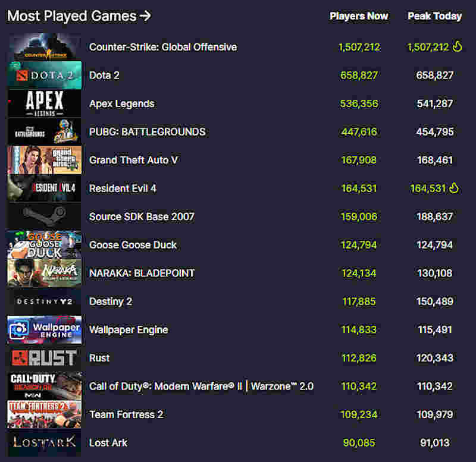Click the NARAKA: BLADEPOINT cover thumbnail
The width and height of the screenshot is (476, 462).
45,273
